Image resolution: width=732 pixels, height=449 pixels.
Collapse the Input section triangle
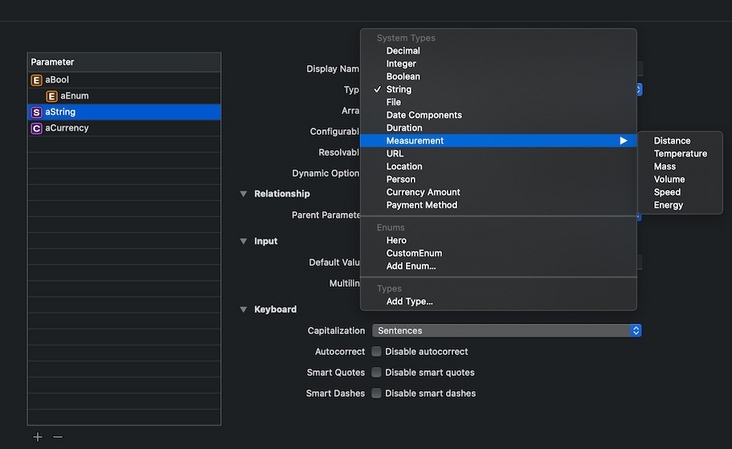click(x=243, y=241)
